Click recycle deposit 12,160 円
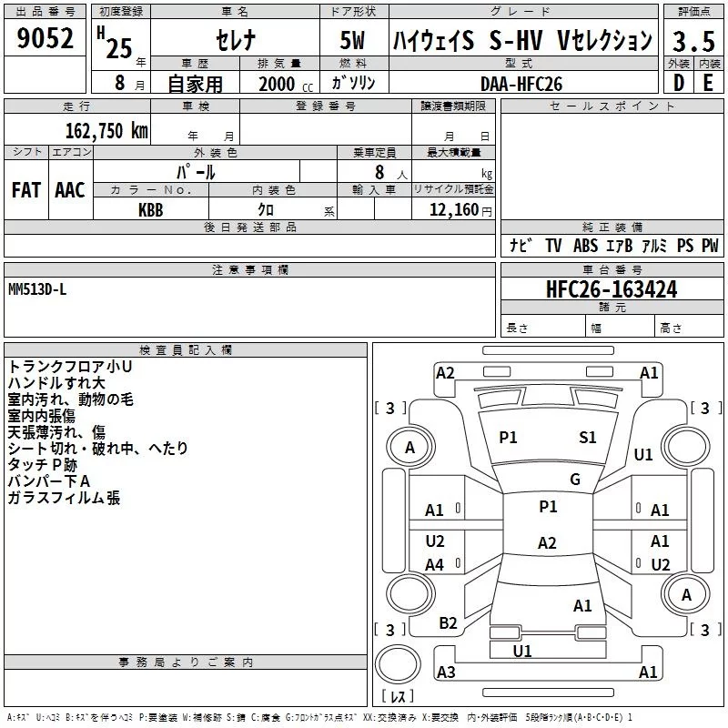 (x=460, y=210)
